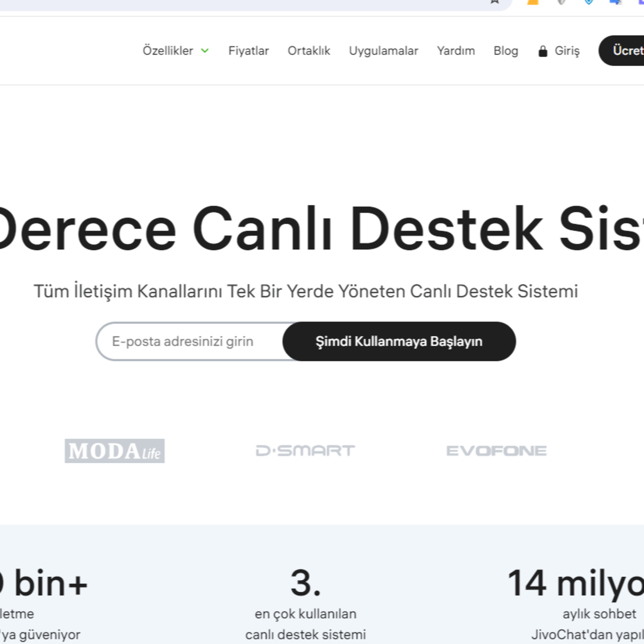Image resolution: width=644 pixels, height=644 pixels.
Task: Click the Giriş login link
Action: (x=567, y=51)
